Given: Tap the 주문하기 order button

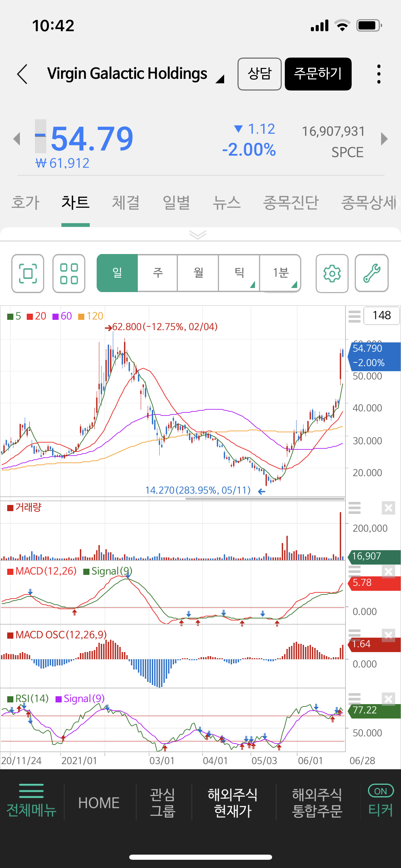Looking at the screenshot, I should 318,74.
